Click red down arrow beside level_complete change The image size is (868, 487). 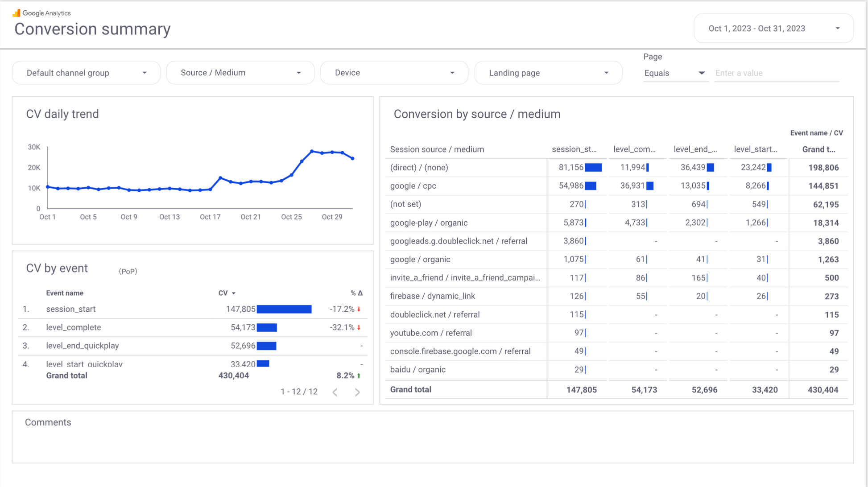(359, 327)
